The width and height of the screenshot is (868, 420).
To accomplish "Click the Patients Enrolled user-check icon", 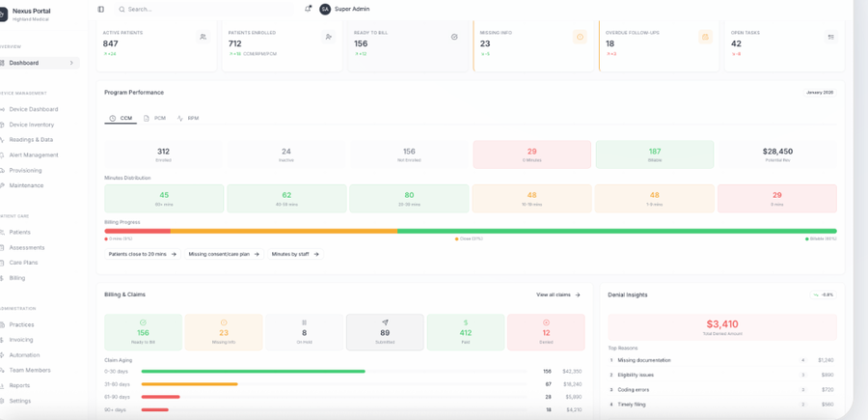I will 329,37.
